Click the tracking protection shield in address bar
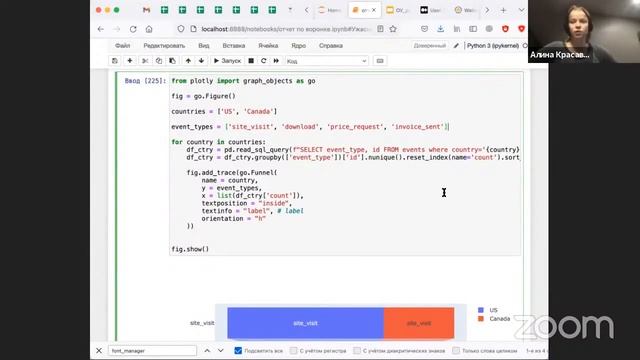This screenshot has width=640, height=360. pos(180,29)
